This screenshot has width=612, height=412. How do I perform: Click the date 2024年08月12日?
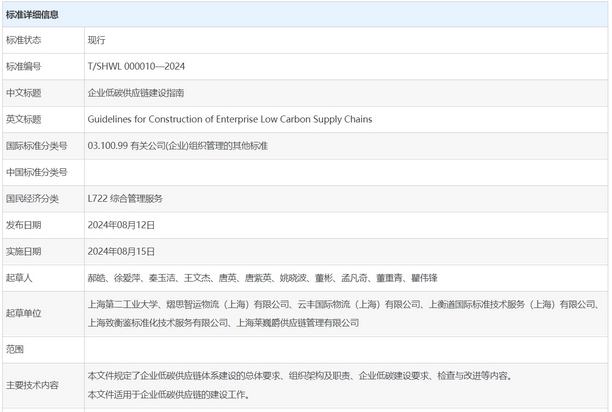[121, 225]
